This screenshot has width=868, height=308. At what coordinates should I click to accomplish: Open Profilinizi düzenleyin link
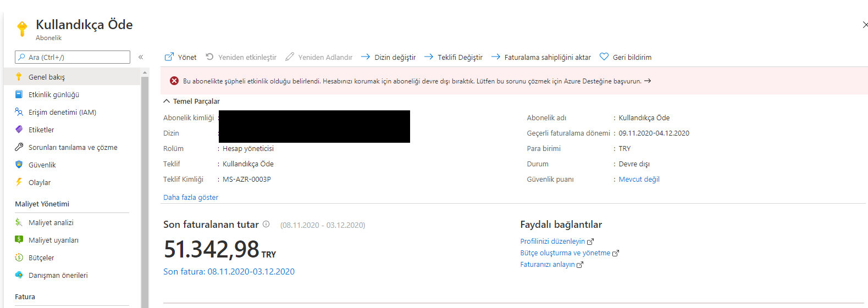(552, 241)
